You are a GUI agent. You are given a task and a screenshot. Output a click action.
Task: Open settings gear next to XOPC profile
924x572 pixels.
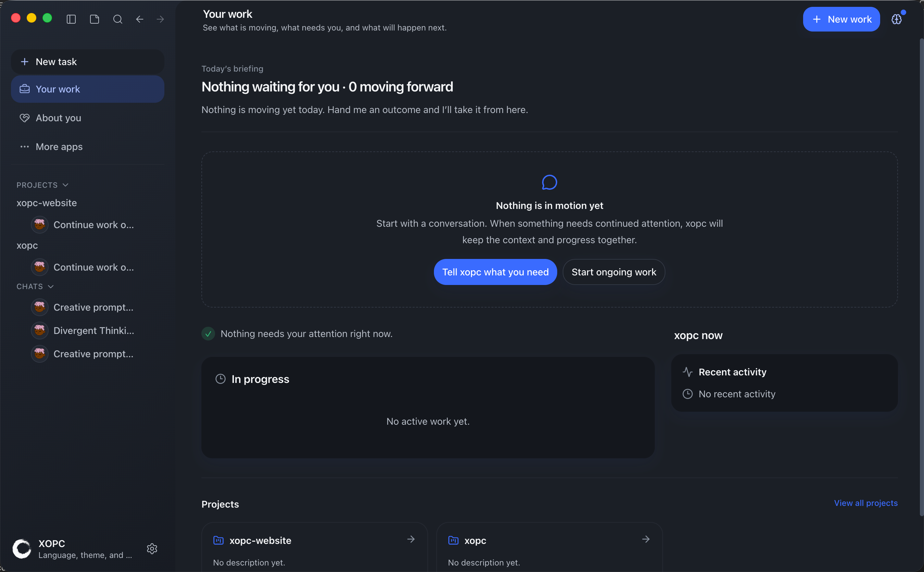(x=152, y=549)
